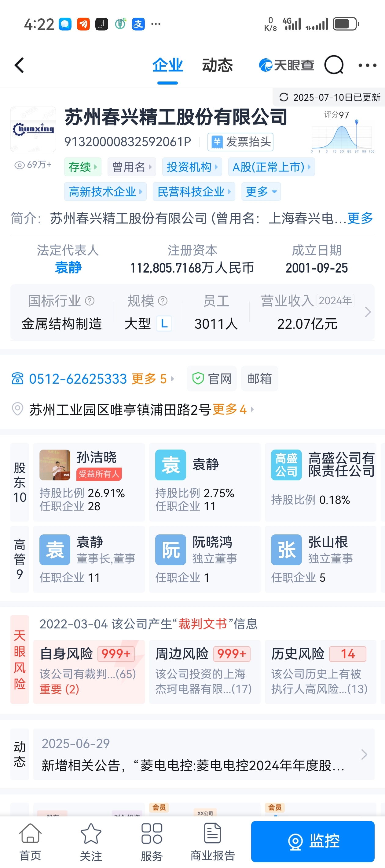385x868 pixels.
Task: Tap the 监控 monitor button
Action: tap(313, 841)
